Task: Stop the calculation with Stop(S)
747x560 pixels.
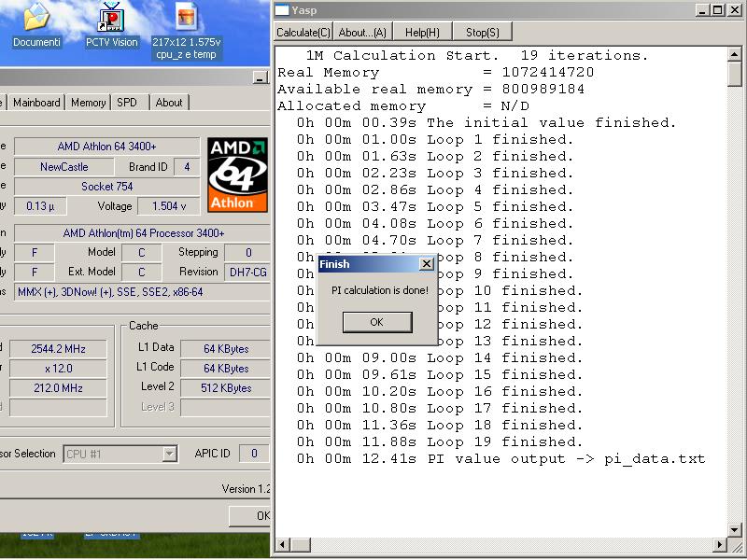Action: tap(482, 33)
